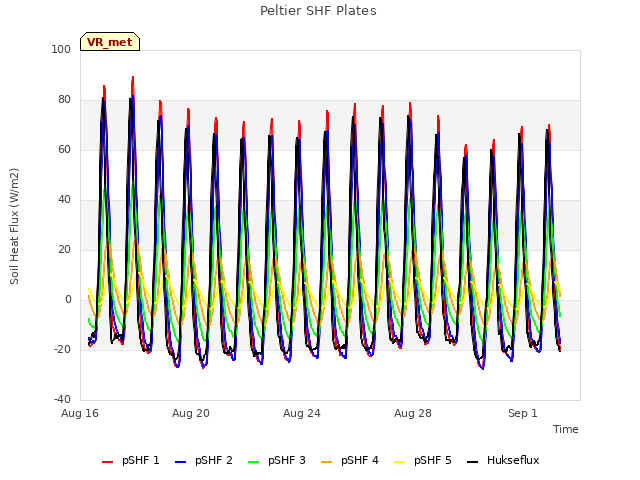Image resolution: width=640 pixels, height=480 pixels.
Task: Click the 60 y-axis tick label
Action: 64,149
